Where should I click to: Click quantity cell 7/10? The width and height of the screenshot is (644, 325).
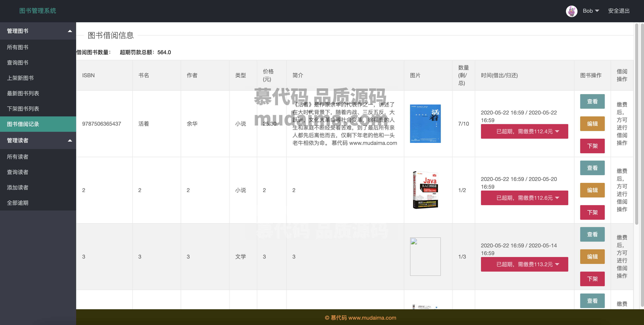[x=463, y=124]
